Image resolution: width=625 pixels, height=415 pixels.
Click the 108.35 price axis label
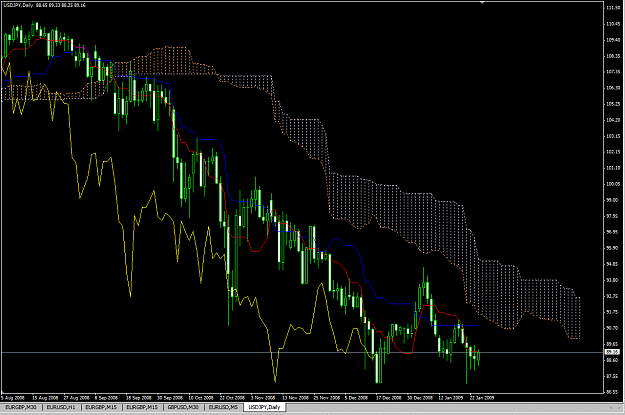coord(613,56)
